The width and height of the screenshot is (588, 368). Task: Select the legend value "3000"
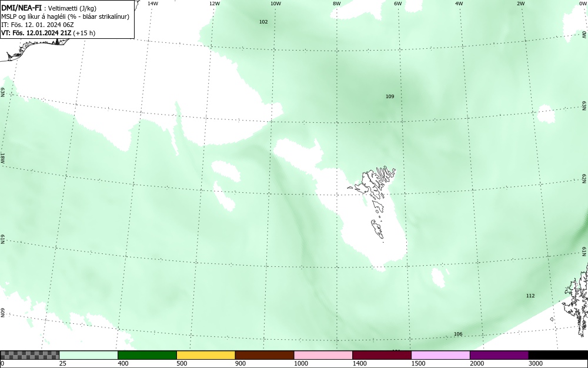click(536, 363)
